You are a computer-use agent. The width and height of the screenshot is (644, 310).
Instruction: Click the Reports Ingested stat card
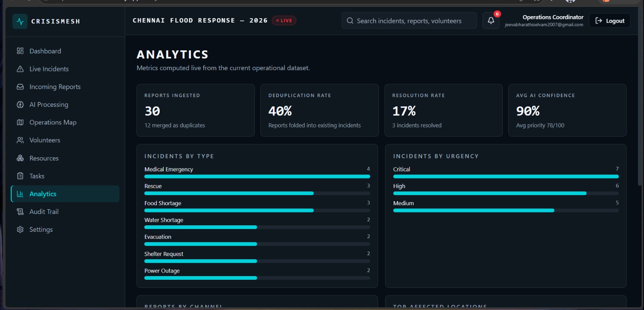[196, 110]
